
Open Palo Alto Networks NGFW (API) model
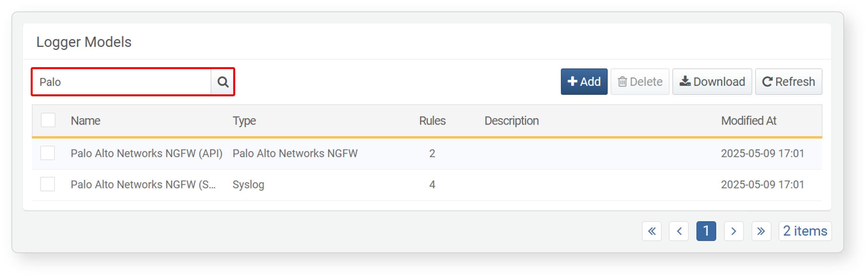pyautogui.click(x=147, y=153)
